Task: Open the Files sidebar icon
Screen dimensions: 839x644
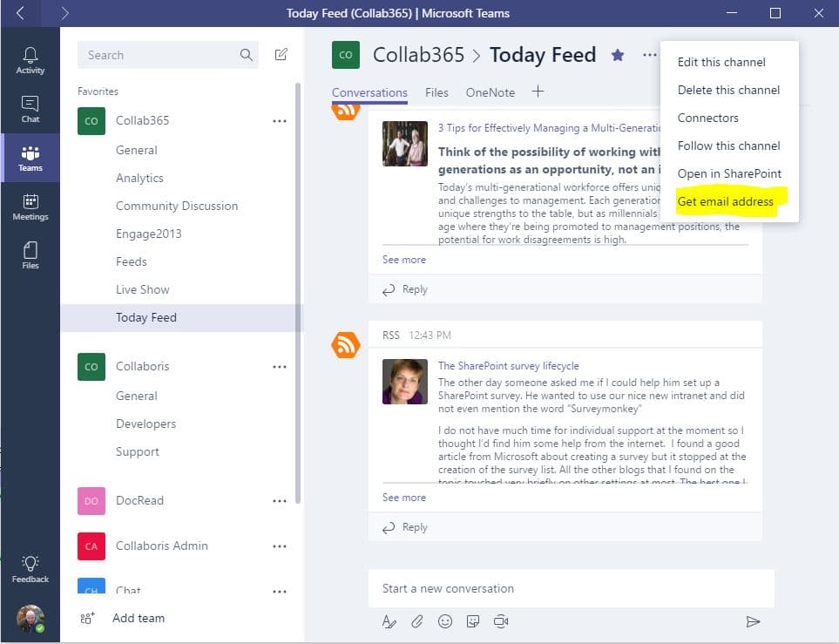Action: (30, 254)
